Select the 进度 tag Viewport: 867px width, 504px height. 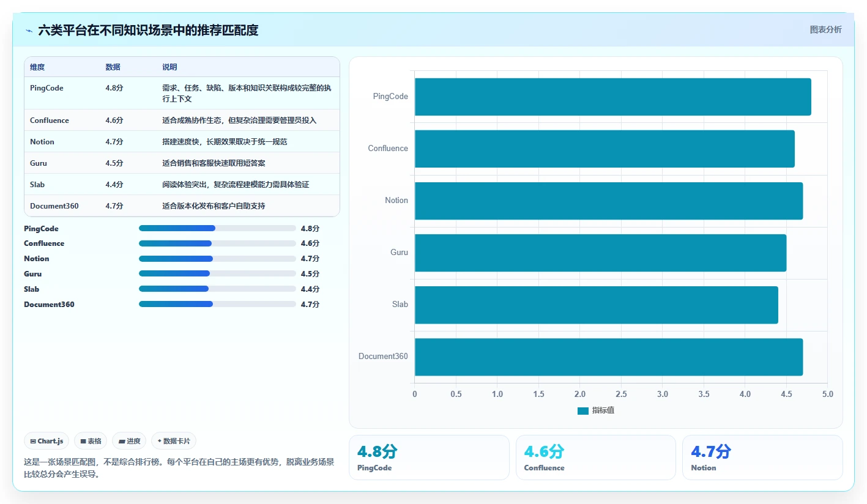(129, 441)
